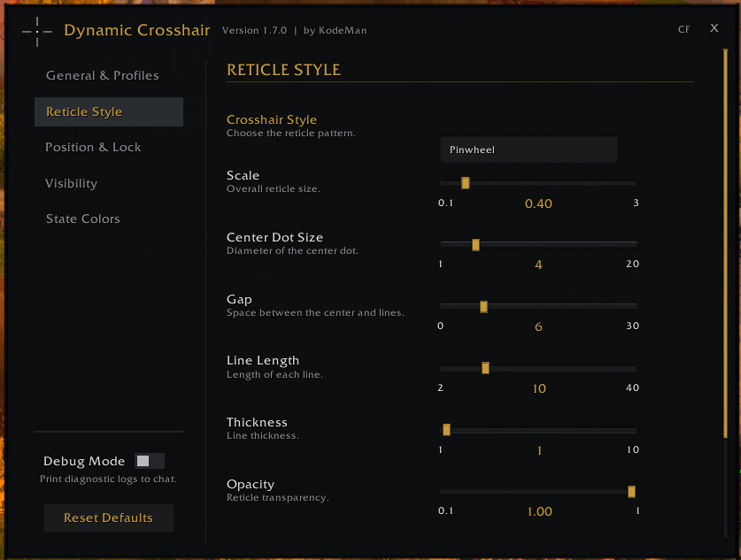Switch to State Colors section
The width and height of the screenshot is (741, 560).
[82, 219]
